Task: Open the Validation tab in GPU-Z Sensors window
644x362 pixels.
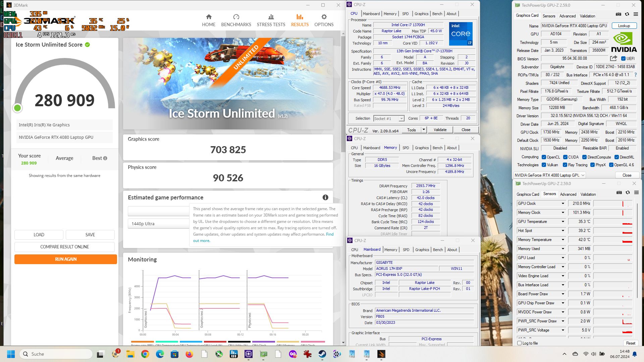Action: 588,194
